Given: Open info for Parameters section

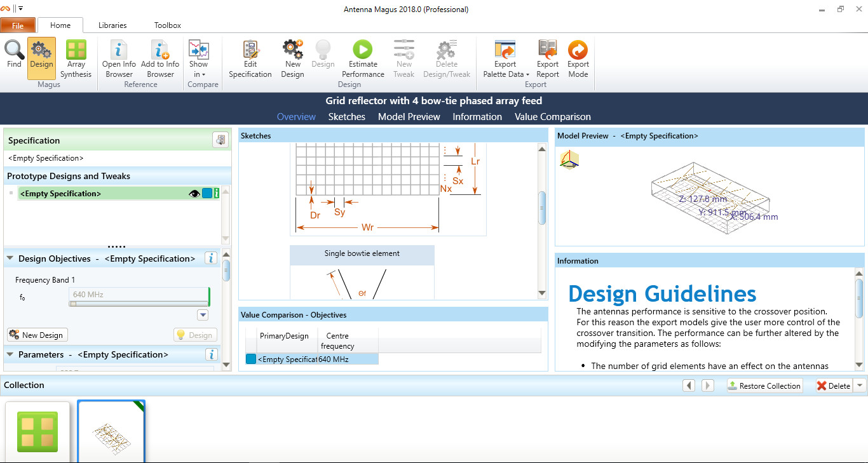Looking at the screenshot, I should click(x=212, y=354).
